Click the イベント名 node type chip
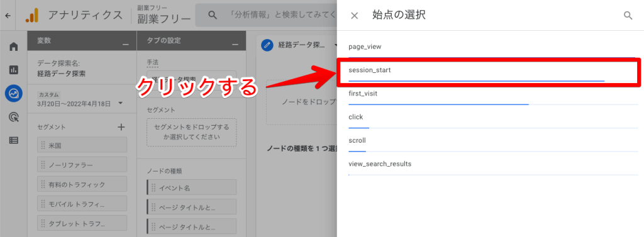644x237 pixels. [x=192, y=188]
